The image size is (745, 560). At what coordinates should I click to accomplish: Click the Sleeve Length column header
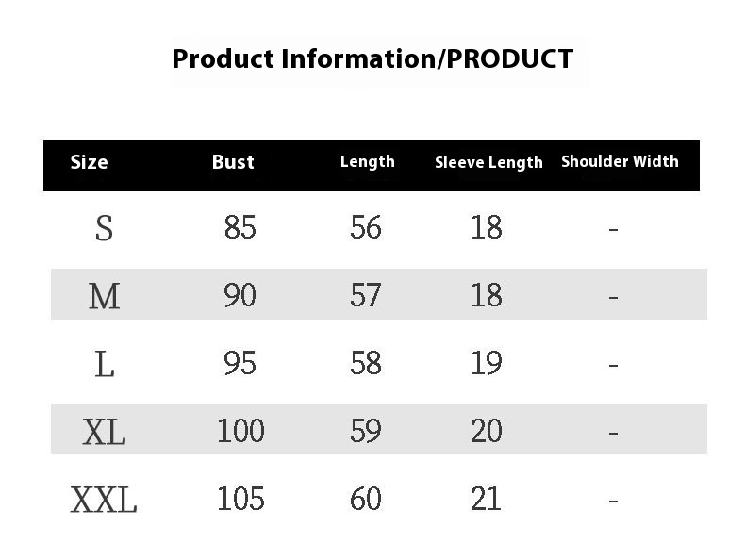tap(488, 162)
